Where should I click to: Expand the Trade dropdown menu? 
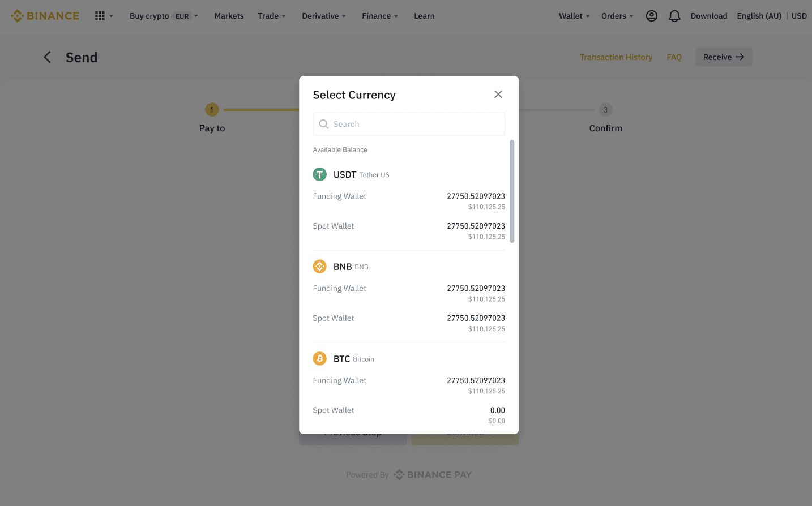(272, 16)
